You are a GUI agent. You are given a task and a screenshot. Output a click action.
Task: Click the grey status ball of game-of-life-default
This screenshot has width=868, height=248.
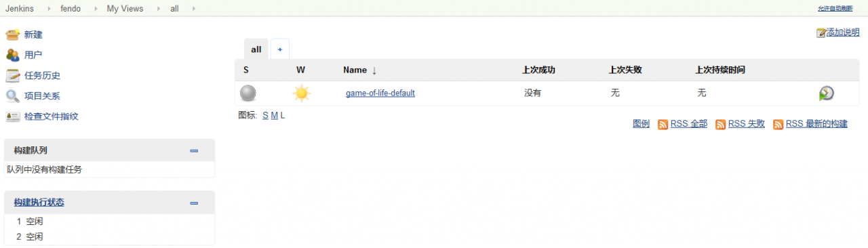click(249, 93)
